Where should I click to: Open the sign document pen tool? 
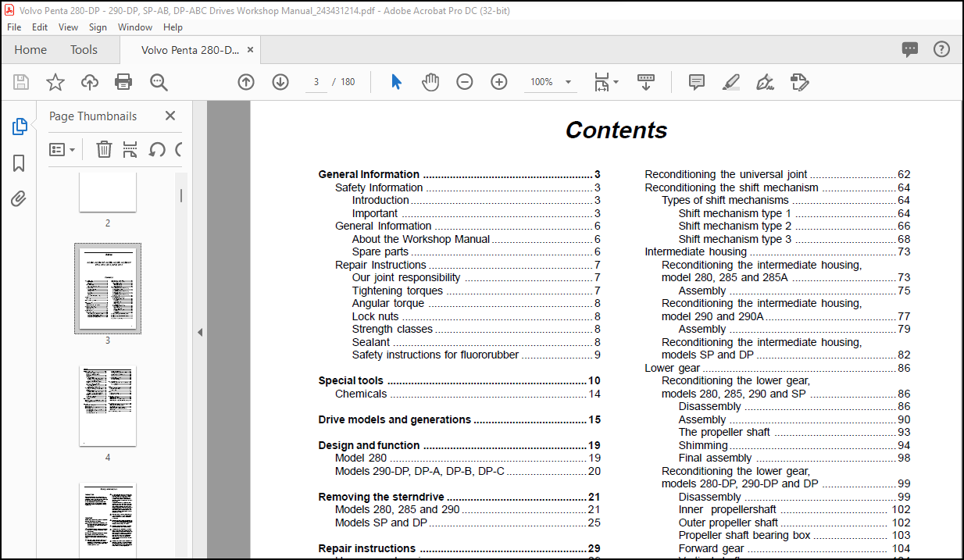click(x=766, y=82)
